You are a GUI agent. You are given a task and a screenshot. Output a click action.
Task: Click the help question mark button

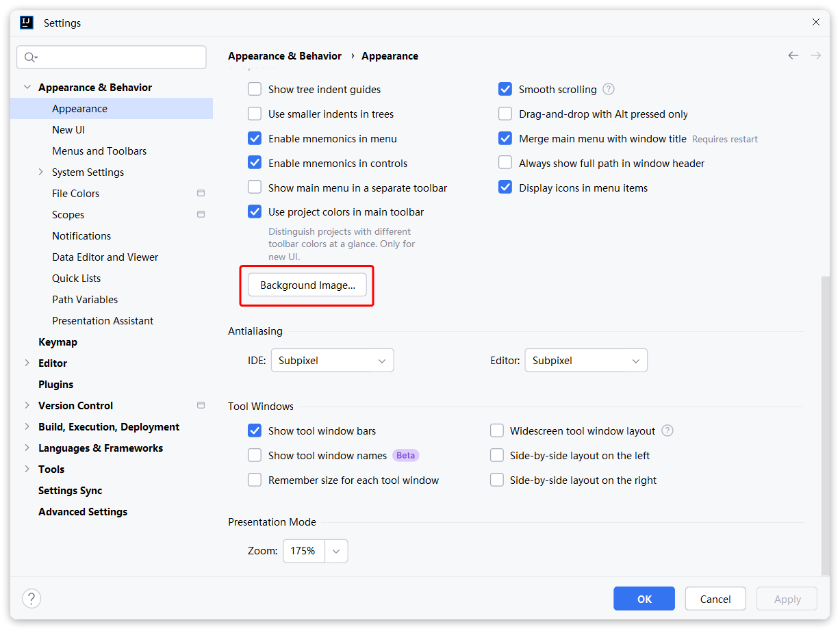31,599
